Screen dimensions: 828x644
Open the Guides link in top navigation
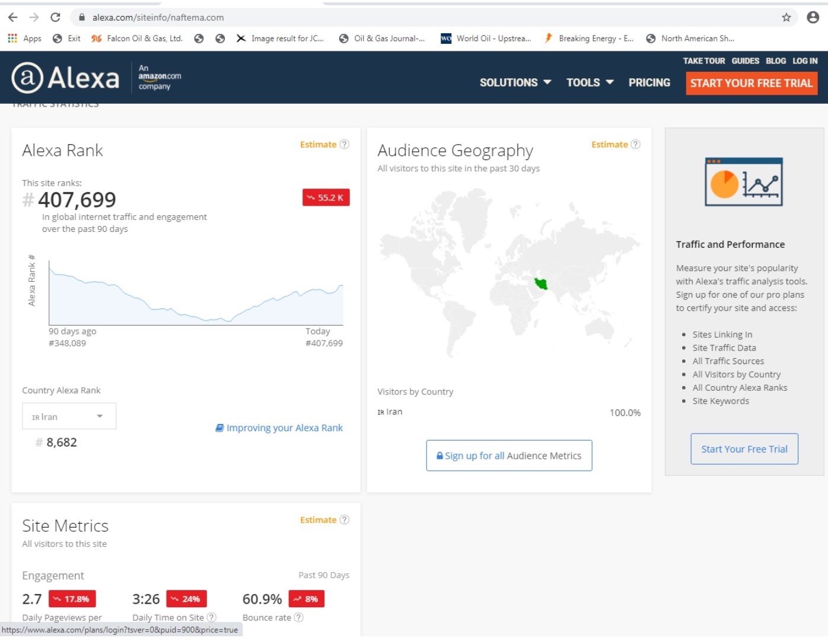745,61
